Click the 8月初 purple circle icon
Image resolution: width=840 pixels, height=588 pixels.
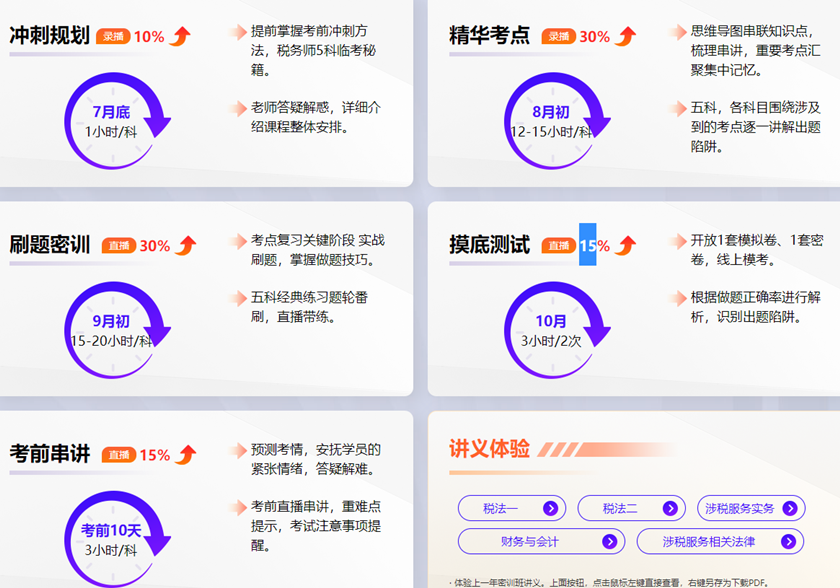551,120
